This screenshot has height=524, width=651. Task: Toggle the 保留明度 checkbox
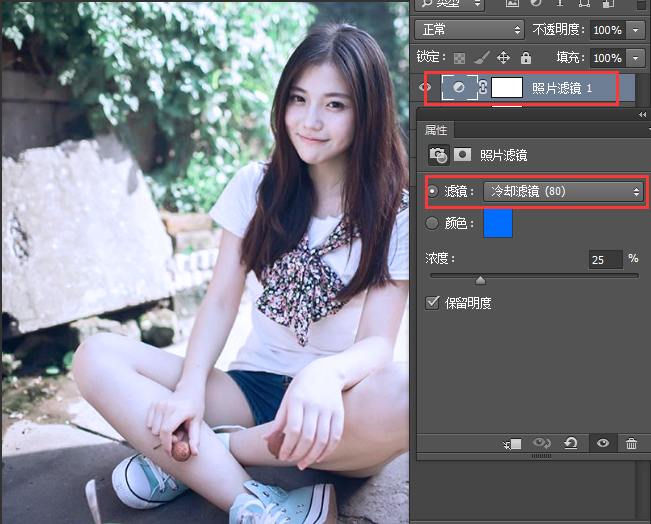point(433,303)
